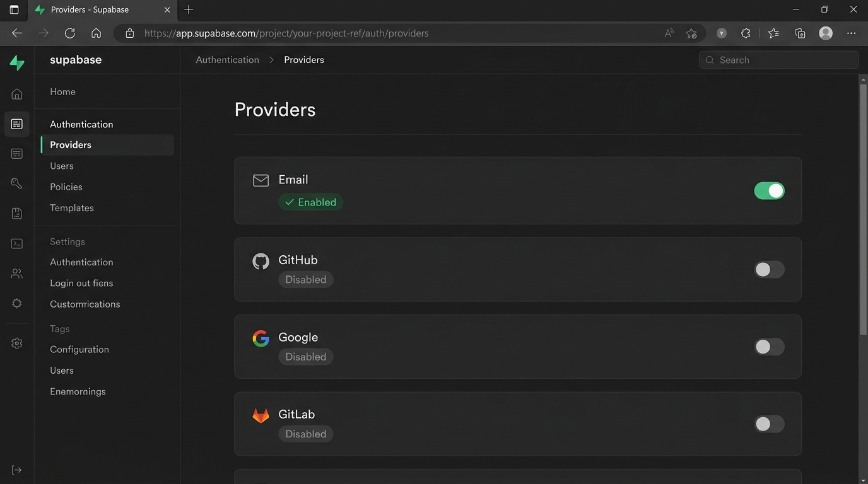Click the Search input field
Viewport: 868px width, 484px height.
click(782, 60)
